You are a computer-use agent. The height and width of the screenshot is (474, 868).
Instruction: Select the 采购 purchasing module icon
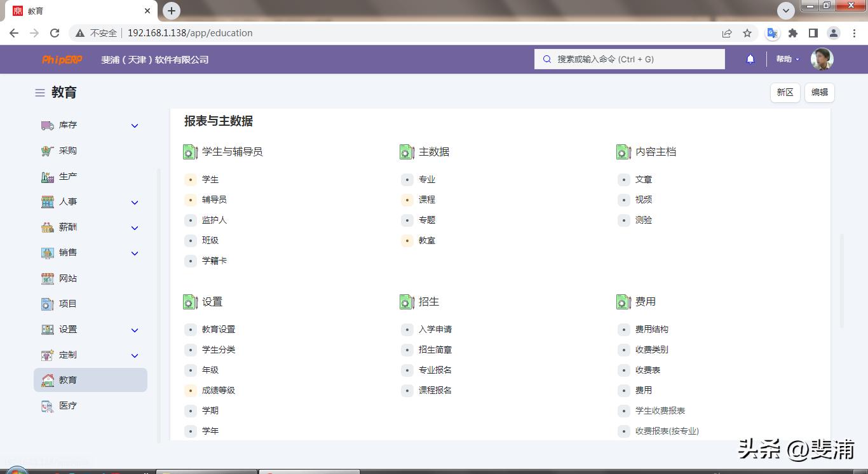coord(48,151)
